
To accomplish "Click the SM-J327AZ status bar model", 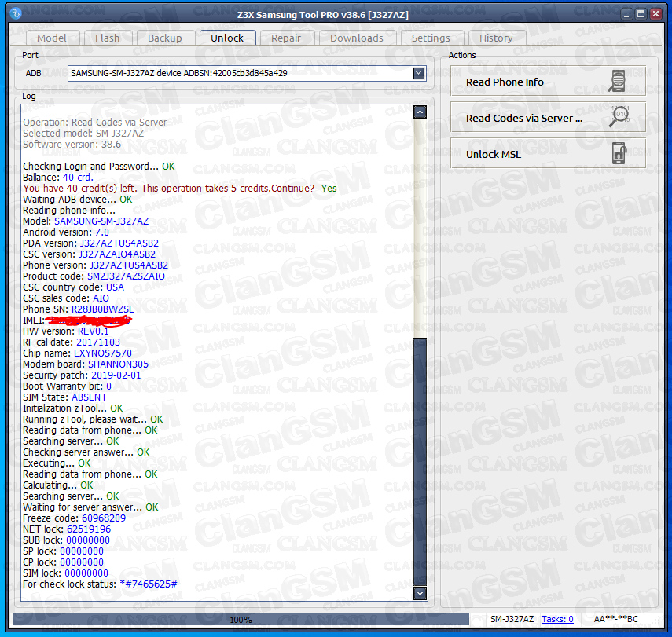I will tap(512, 620).
